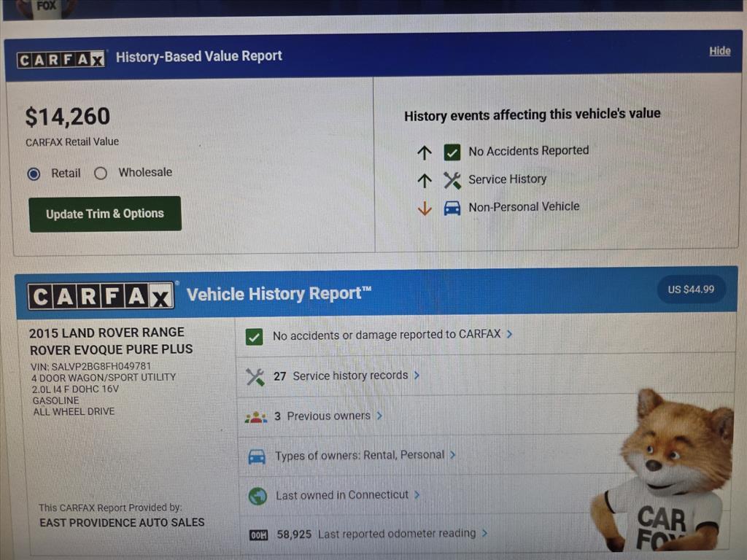The image size is (747, 560).
Task: Click the wrench Service History icon
Action: (452, 181)
